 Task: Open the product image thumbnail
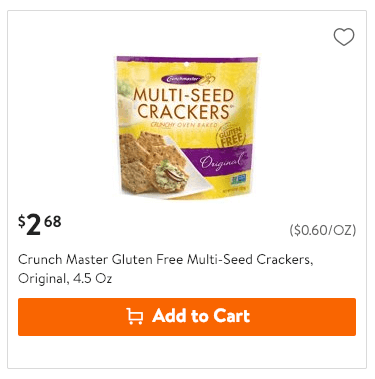click(187, 127)
